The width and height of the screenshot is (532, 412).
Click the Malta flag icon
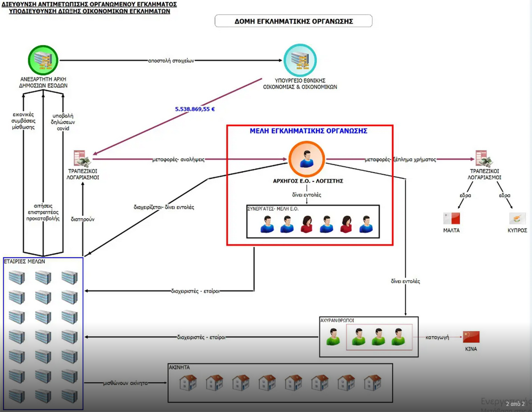[452, 218]
